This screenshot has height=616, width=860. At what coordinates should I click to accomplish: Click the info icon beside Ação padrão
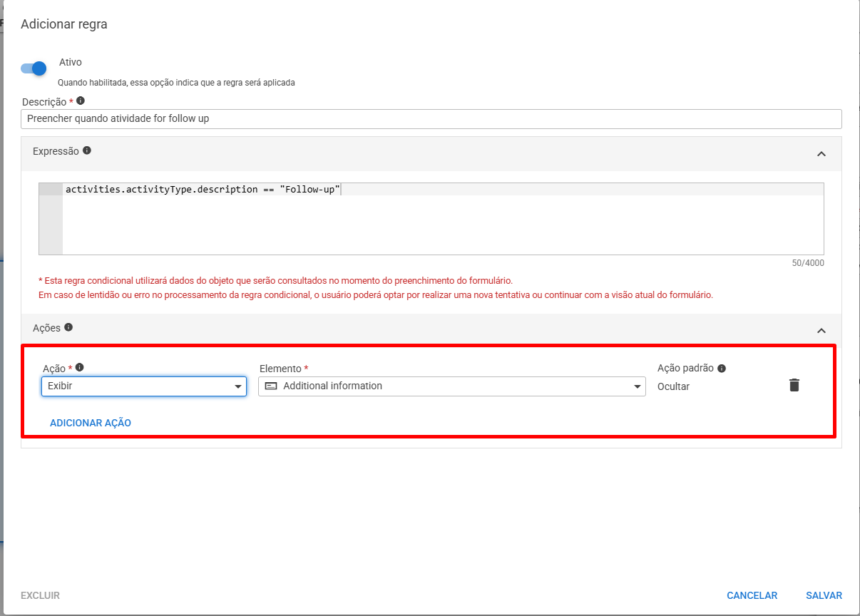coord(722,369)
